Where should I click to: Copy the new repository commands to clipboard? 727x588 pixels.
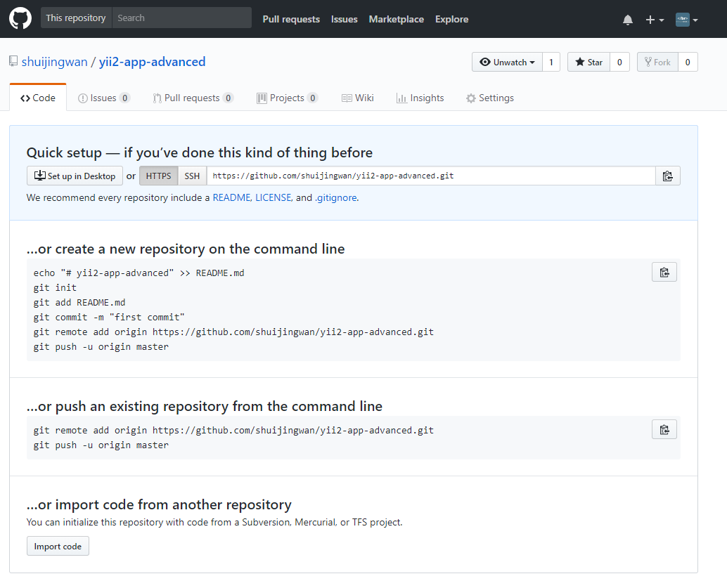664,273
